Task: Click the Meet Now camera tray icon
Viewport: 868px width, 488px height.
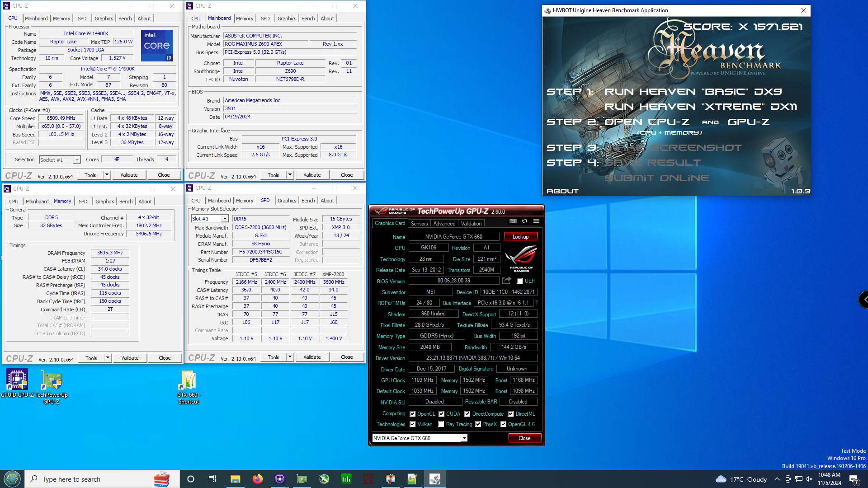Action: (x=788, y=479)
